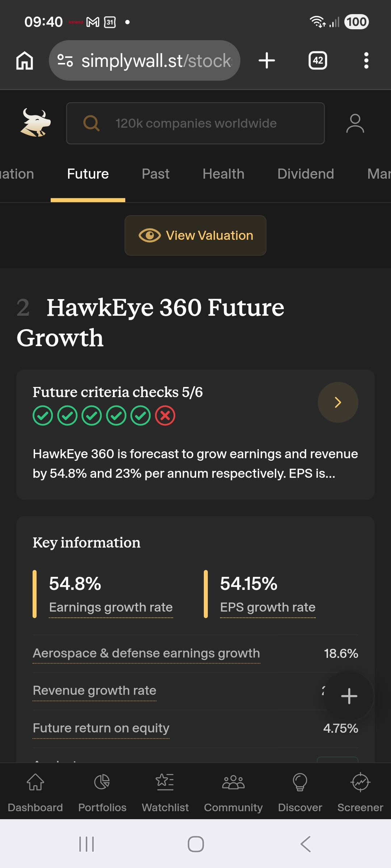
Task: Open the browser three-dot overflow menu
Action: (x=366, y=60)
